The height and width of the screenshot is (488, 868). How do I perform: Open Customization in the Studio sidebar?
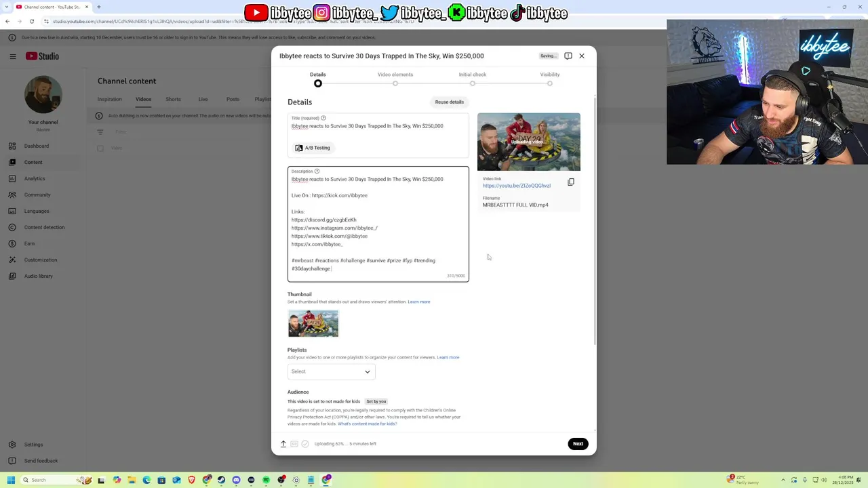(x=41, y=260)
